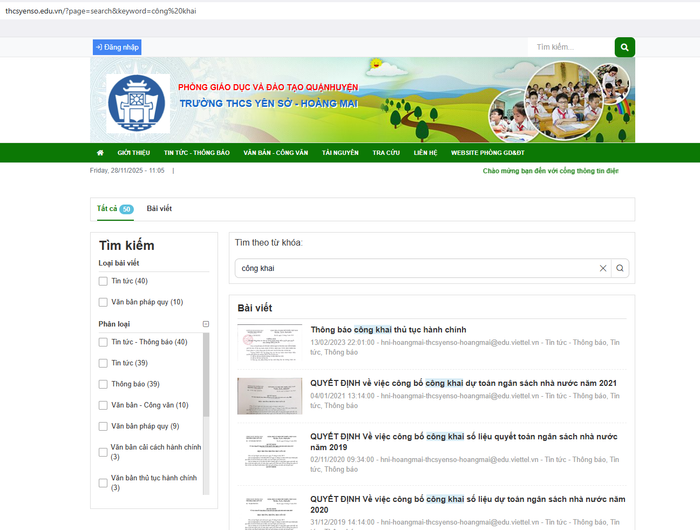Clear the keyword field with the X icon

[x=603, y=268]
